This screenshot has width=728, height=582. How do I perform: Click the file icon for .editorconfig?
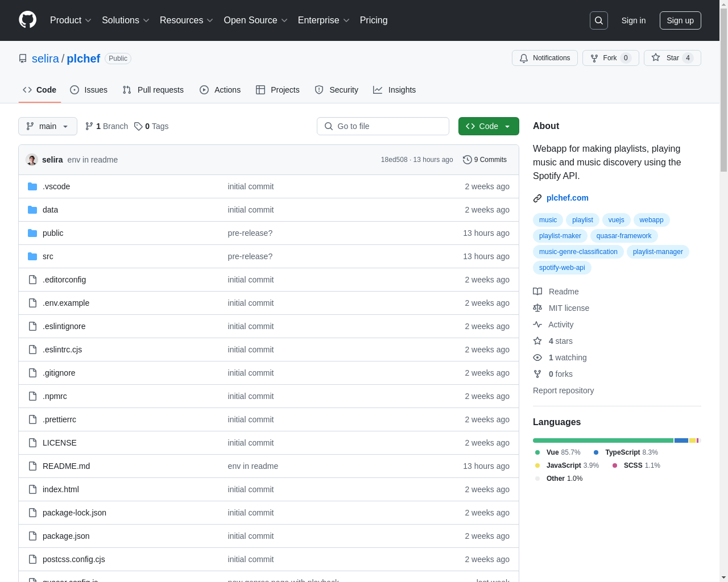[x=32, y=280]
